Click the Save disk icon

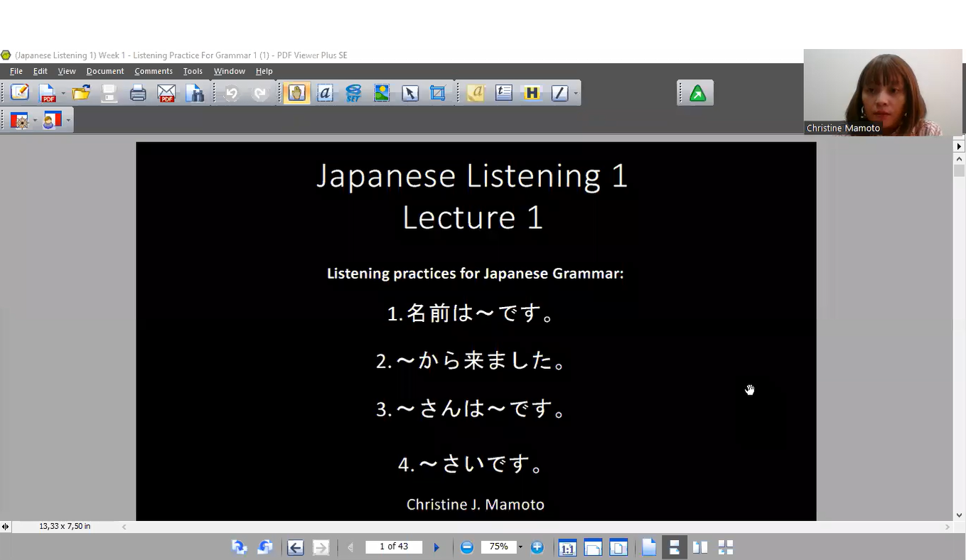coord(109,93)
